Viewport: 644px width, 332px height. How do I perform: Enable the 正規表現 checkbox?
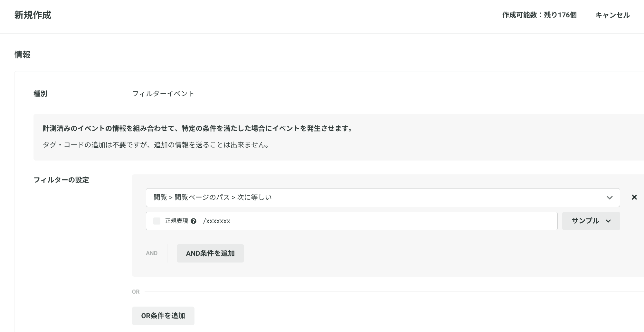157,221
